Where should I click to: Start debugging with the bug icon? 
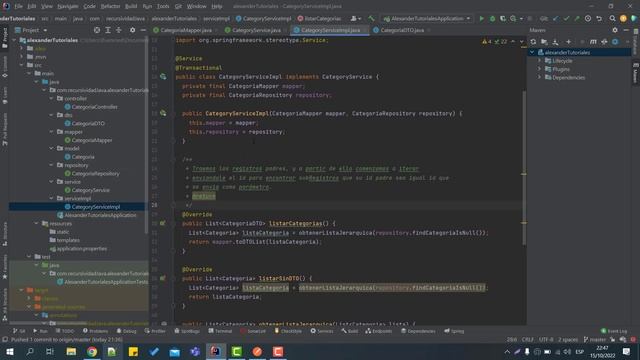point(492,18)
